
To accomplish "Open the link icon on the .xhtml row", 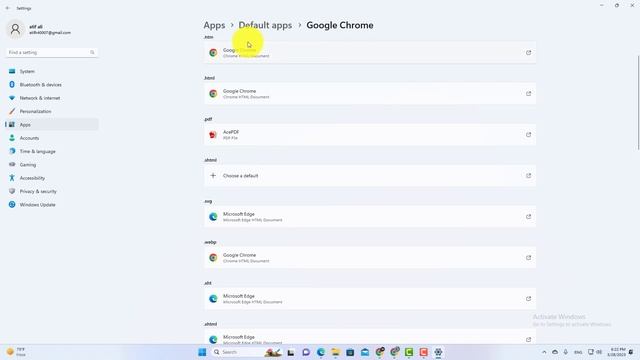I will [529, 340].
